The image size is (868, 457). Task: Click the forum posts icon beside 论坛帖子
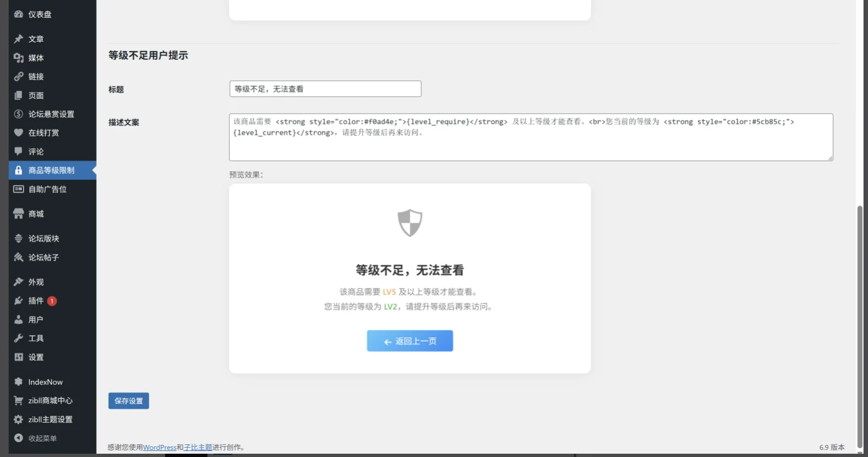(x=18, y=257)
